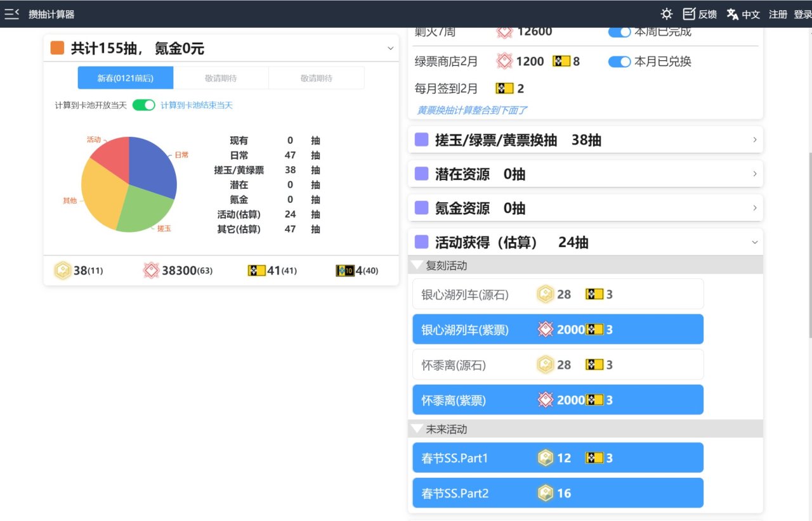Deselect the 春节SS.Part2 activity option

pyautogui.click(x=558, y=493)
